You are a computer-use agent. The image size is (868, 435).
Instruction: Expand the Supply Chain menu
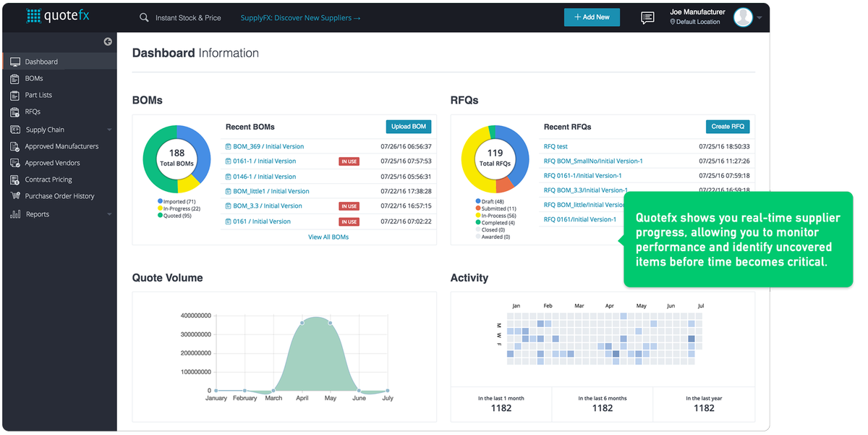[x=109, y=129]
